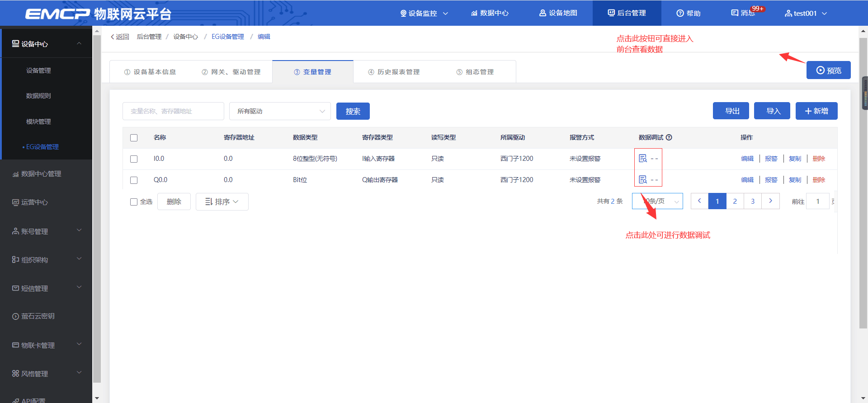Viewport: 868px width, 403px height.
Task: Switch to the 设备基本信息 tab
Action: (x=150, y=72)
